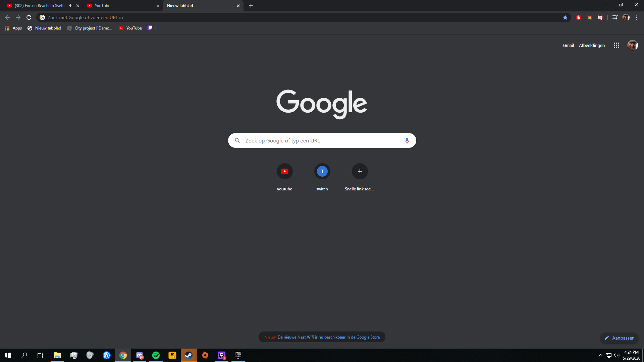This screenshot has height=362, width=644.
Task: Bookmark this page with the star icon
Action: pyautogui.click(x=565, y=17)
